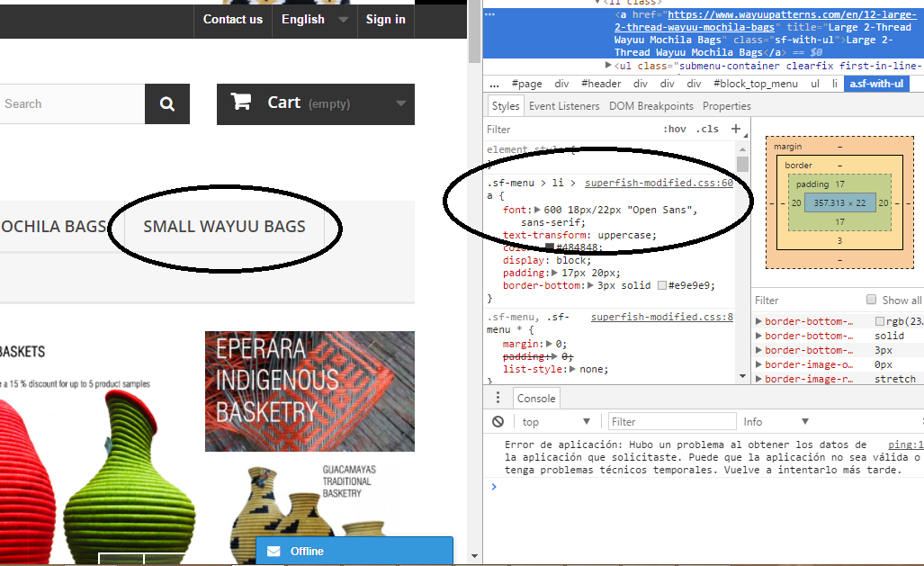The image size is (924, 566).
Task: Select the Console drawer tab
Action: pos(536,399)
